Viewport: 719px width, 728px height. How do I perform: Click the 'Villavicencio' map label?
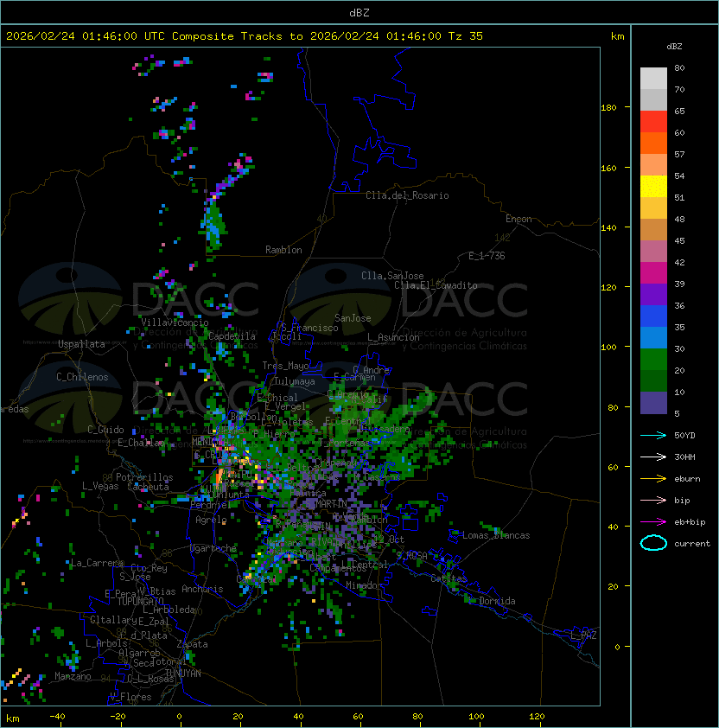point(175,322)
